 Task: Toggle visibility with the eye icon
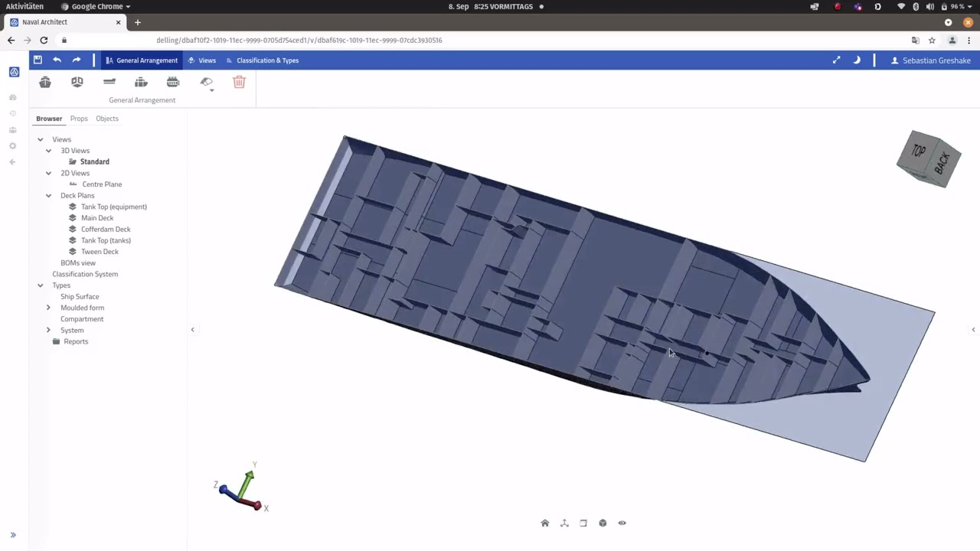pyautogui.click(x=622, y=523)
